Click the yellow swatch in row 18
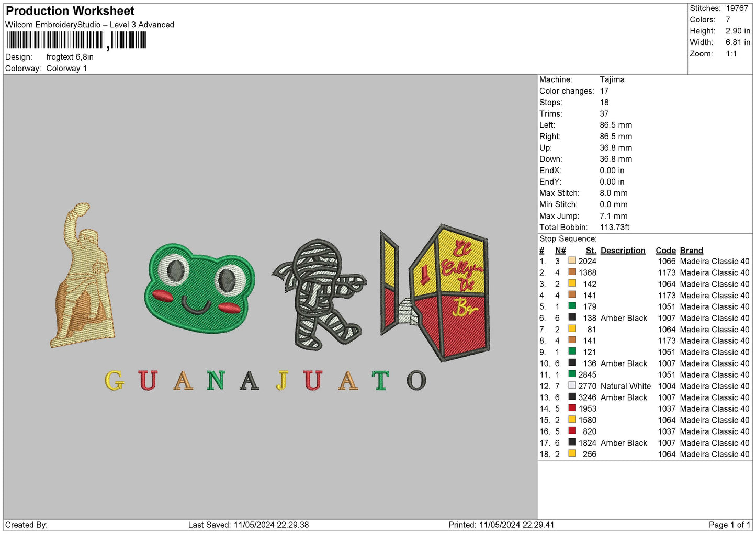 point(572,453)
